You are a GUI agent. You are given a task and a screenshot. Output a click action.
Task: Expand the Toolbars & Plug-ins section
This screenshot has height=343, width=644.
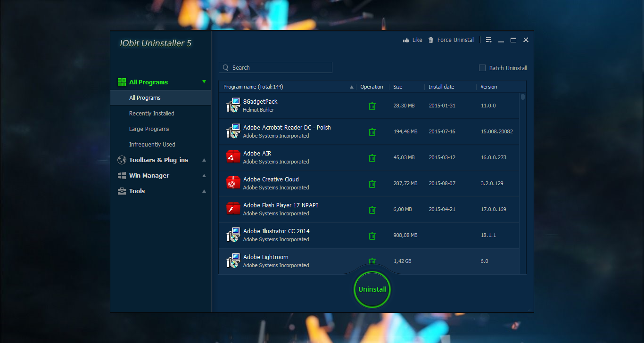204,160
